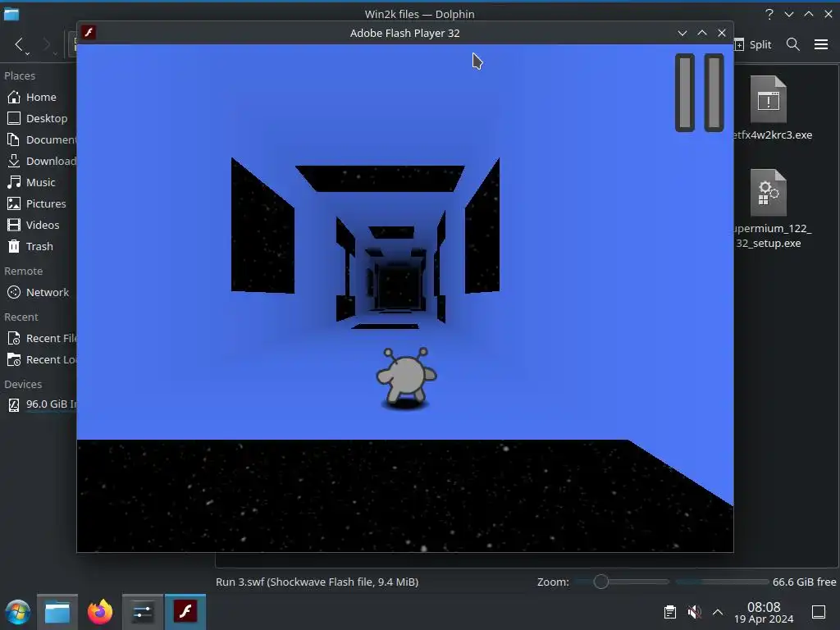
Task: Click muted volume tray icon
Action: point(694,612)
